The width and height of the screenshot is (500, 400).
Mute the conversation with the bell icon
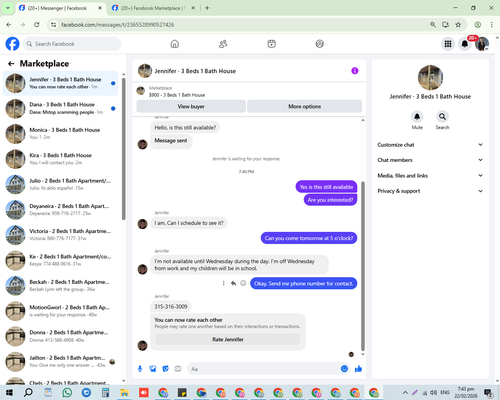(417, 116)
